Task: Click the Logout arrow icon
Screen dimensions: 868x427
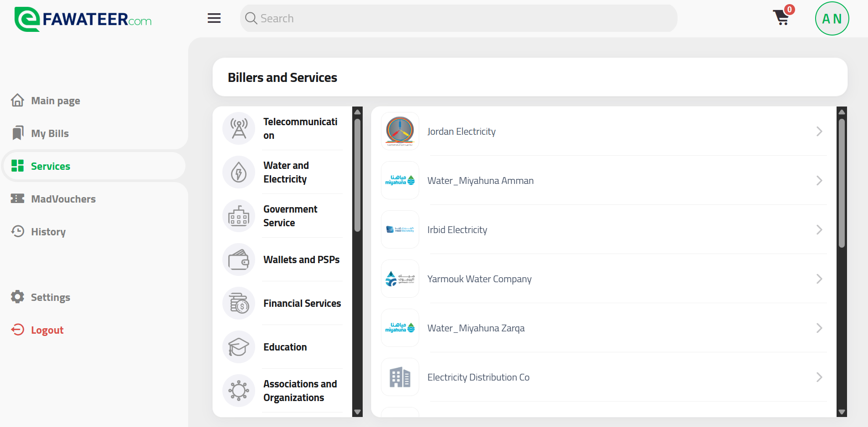Action: pyautogui.click(x=18, y=330)
